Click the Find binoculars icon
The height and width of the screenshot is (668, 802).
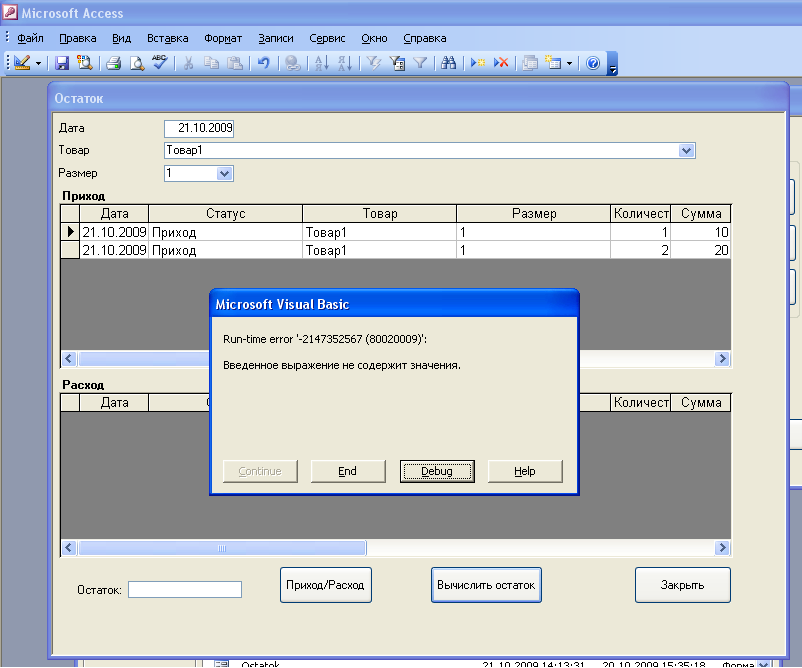coord(449,63)
